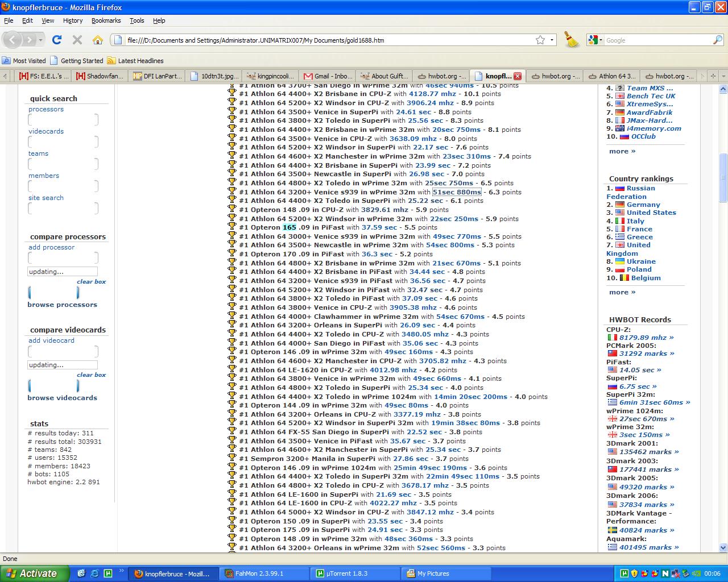
Task: Open FahMon 2.3.99.1 from the taskbar
Action: click(265, 573)
